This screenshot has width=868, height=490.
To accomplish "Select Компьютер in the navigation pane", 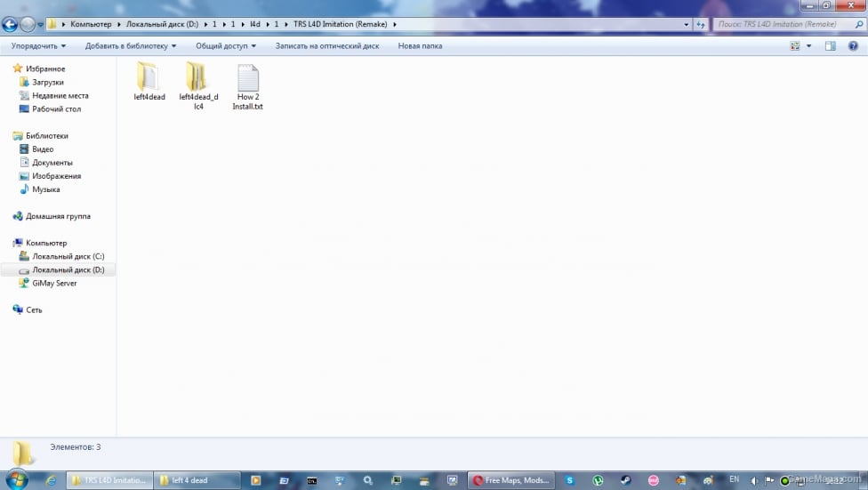I will point(46,243).
